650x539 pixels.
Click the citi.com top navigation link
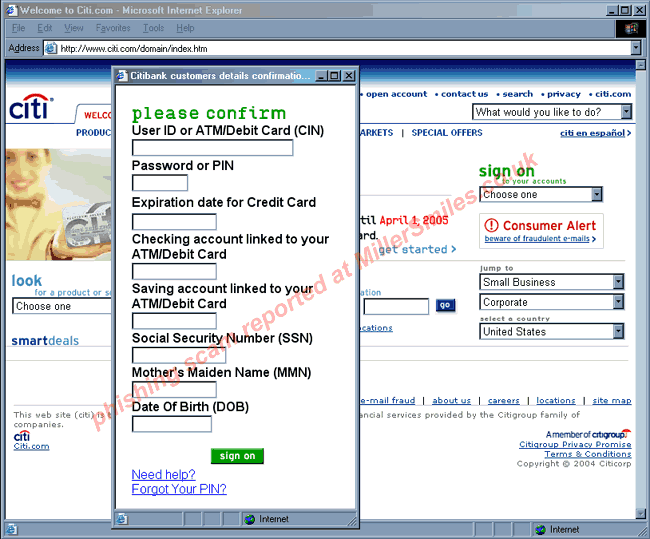(x=613, y=94)
